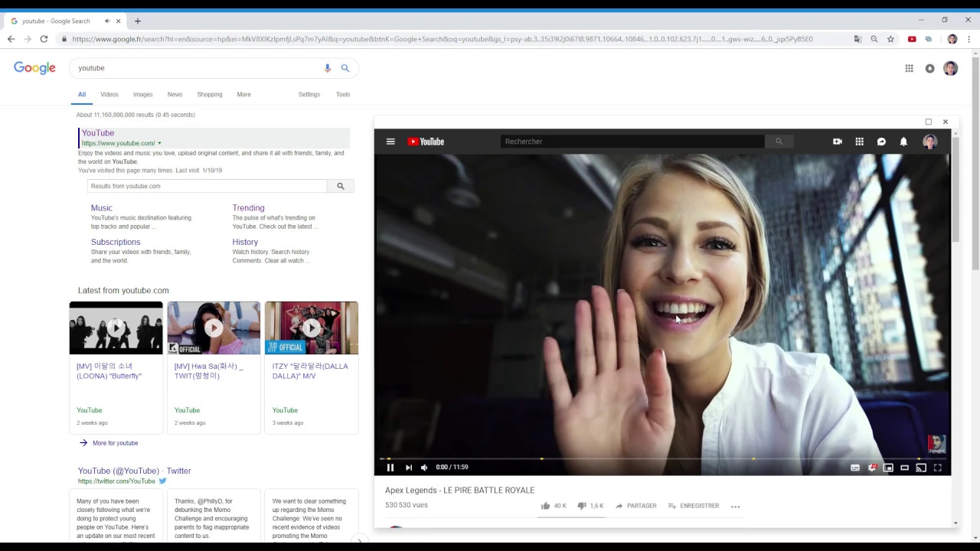This screenshot has height=551, width=980.
Task: Start Google voice search microphone
Action: 328,68
